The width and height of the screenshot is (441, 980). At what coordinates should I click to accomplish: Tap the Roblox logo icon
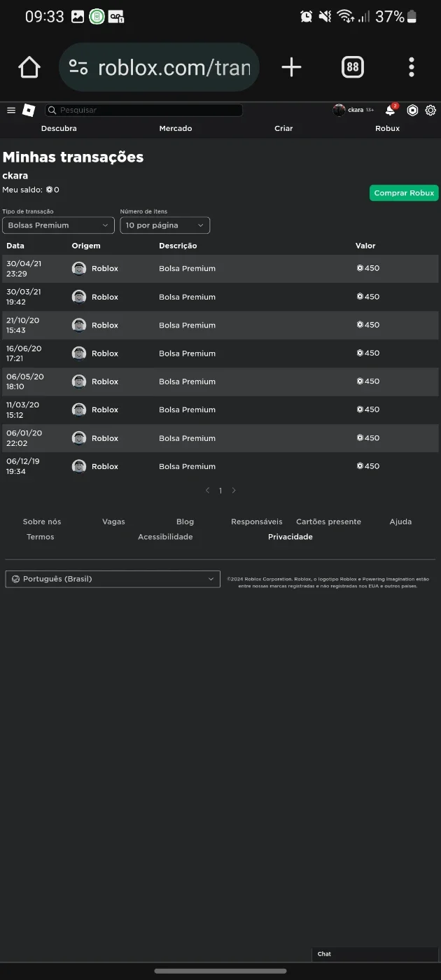click(29, 110)
